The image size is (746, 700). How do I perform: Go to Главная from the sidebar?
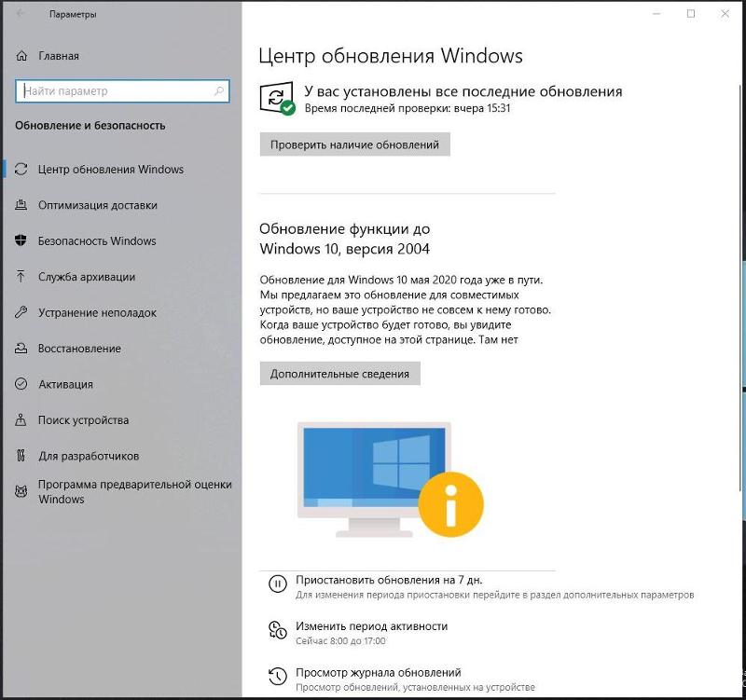[x=56, y=55]
